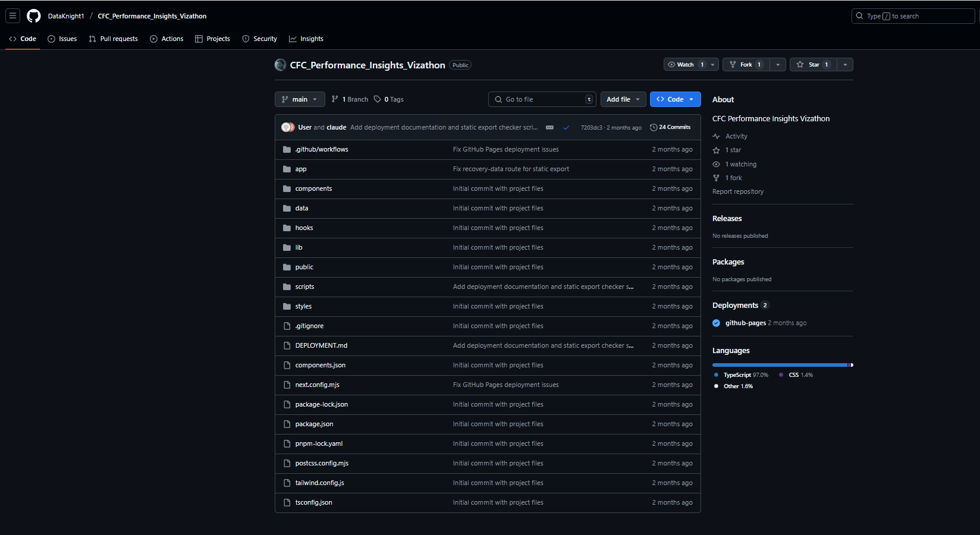The image size is (980, 535).
Task: Expand the Star lists dropdown arrow
Action: coord(845,65)
